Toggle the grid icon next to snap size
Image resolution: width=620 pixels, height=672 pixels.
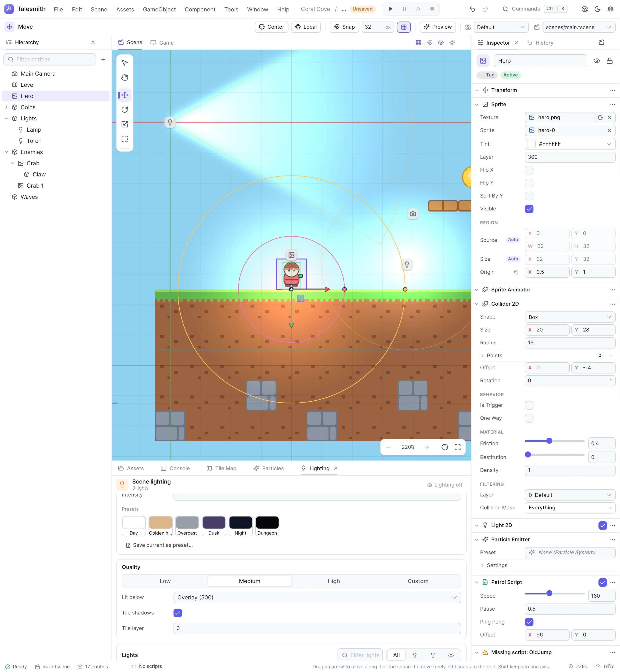point(404,27)
